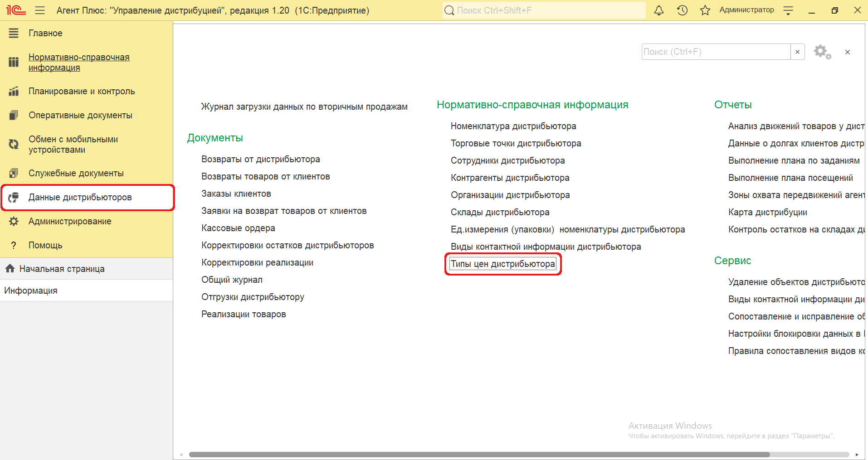
Task: Click the Планирование и контроль chart icon
Action: (14, 91)
